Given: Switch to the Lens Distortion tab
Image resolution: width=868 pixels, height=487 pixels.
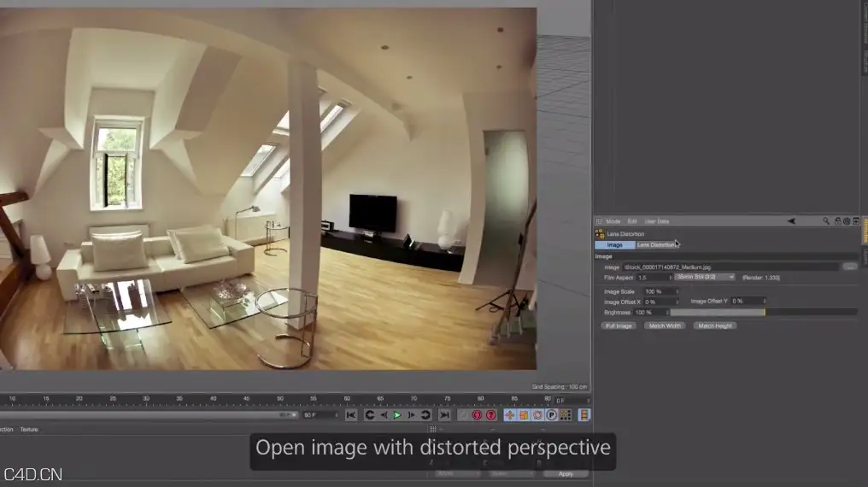Looking at the screenshot, I should pyautogui.click(x=656, y=244).
